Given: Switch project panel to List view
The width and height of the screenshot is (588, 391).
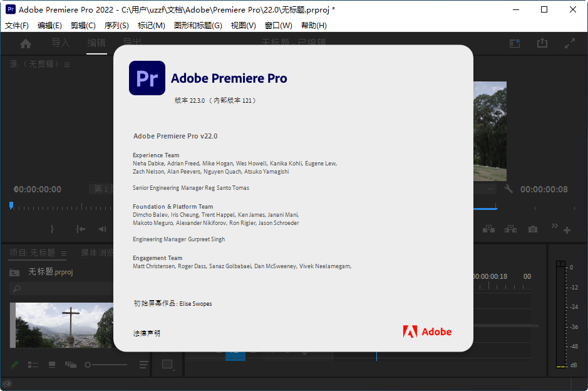Looking at the screenshot, I should tap(33, 364).
